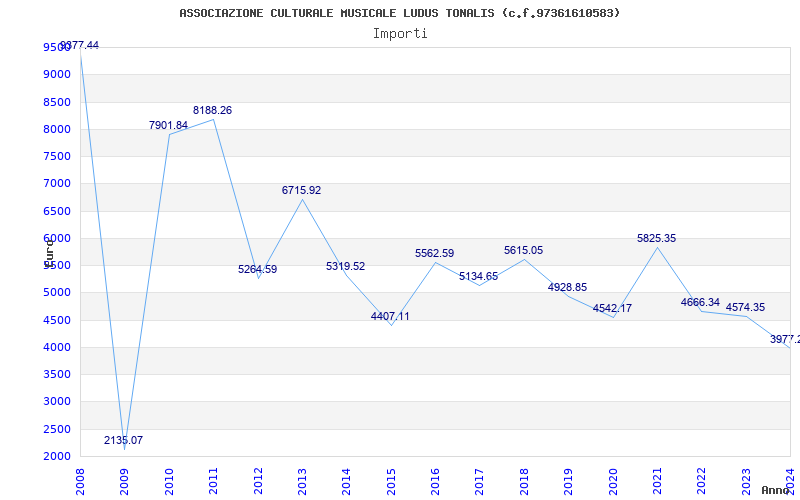This screenshot has width=800, height=500.
Task: Click the Importi subtitle
Action: pos(400,34)
